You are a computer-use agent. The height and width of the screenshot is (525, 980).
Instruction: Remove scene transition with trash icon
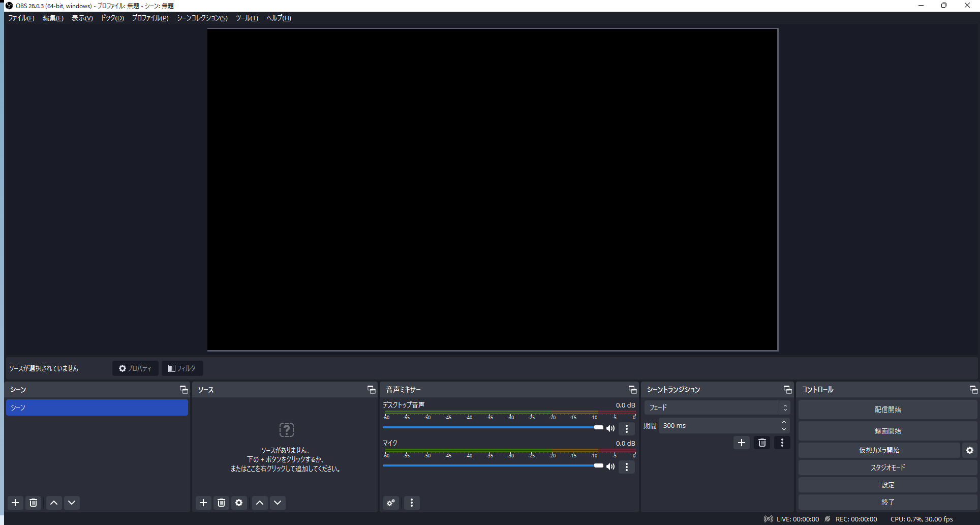click(762, 443)
